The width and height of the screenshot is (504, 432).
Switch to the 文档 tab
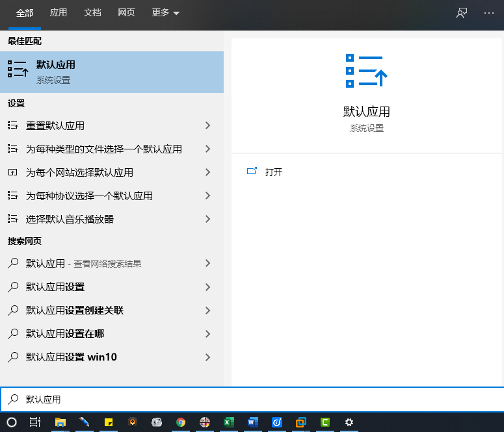coord(92,13)
